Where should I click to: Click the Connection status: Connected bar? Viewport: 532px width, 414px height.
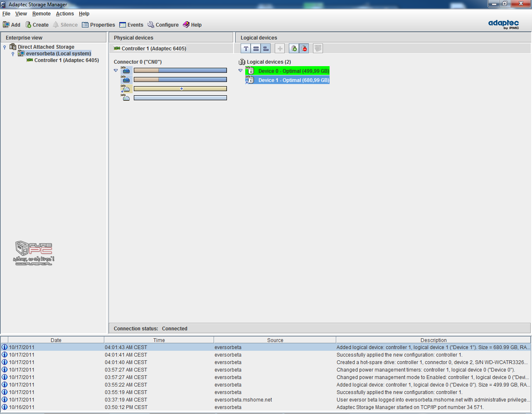320,329
